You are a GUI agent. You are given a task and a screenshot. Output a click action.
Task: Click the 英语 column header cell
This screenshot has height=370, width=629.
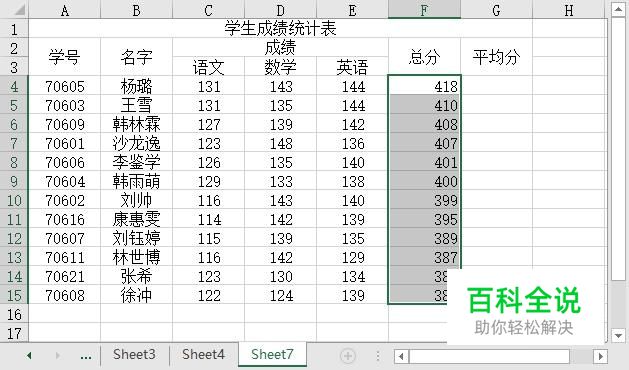pyautogui.click(x=352, y=67)
